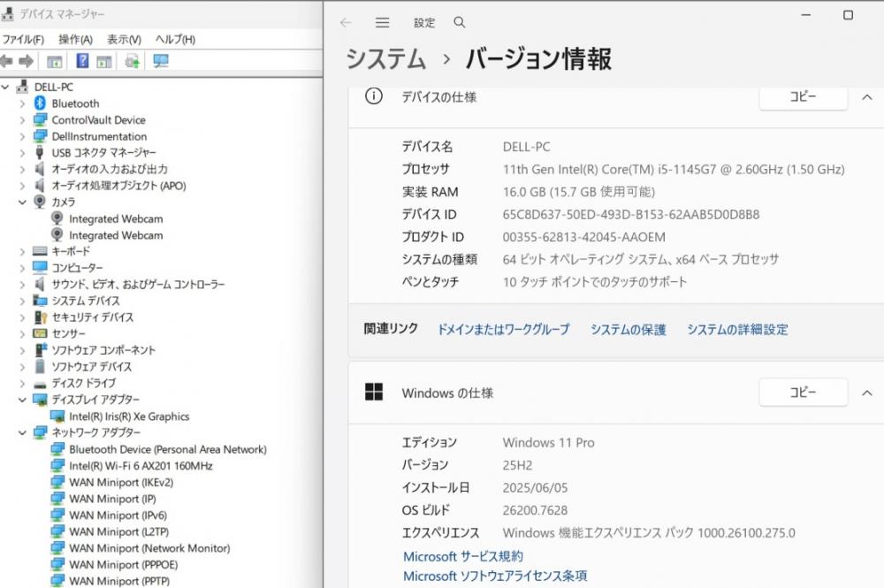Viewport: 884px width, 588px height.
Task: Click the show/hide console tree toolbar icon
Action: (54, 61)
